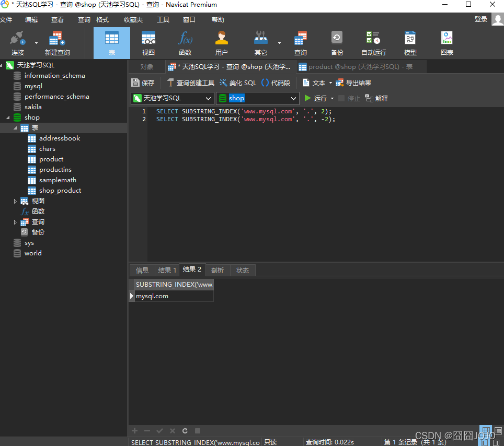Screen dimensions: 504x446
Task: Click the 代码段 code snippet button
Action: pos(276,83)
